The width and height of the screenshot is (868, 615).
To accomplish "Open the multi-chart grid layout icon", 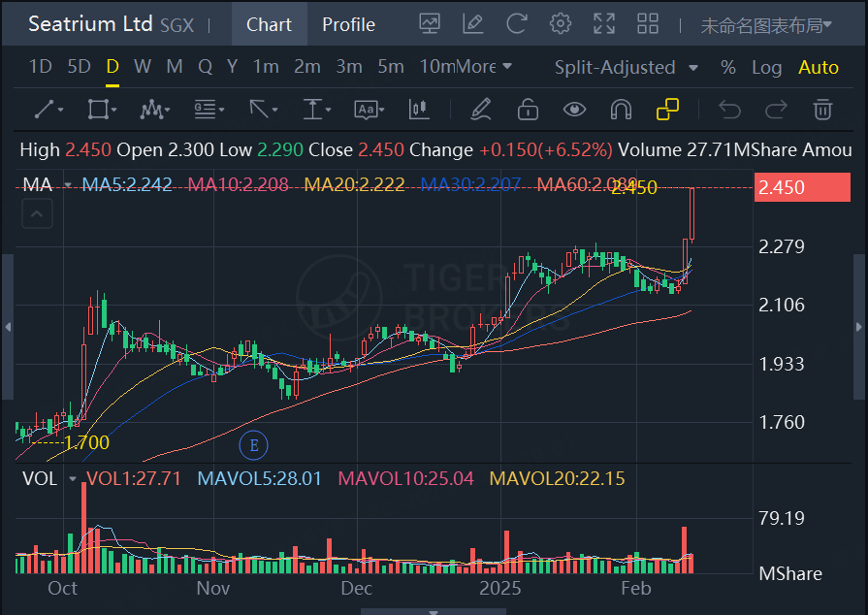I will (x=648, y=24).
